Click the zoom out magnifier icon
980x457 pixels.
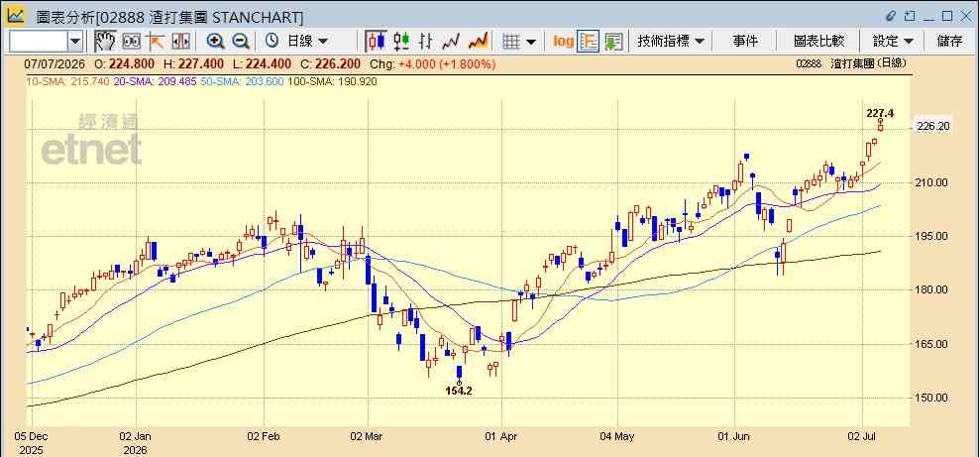pyautogui.click(x=241, y=42)
